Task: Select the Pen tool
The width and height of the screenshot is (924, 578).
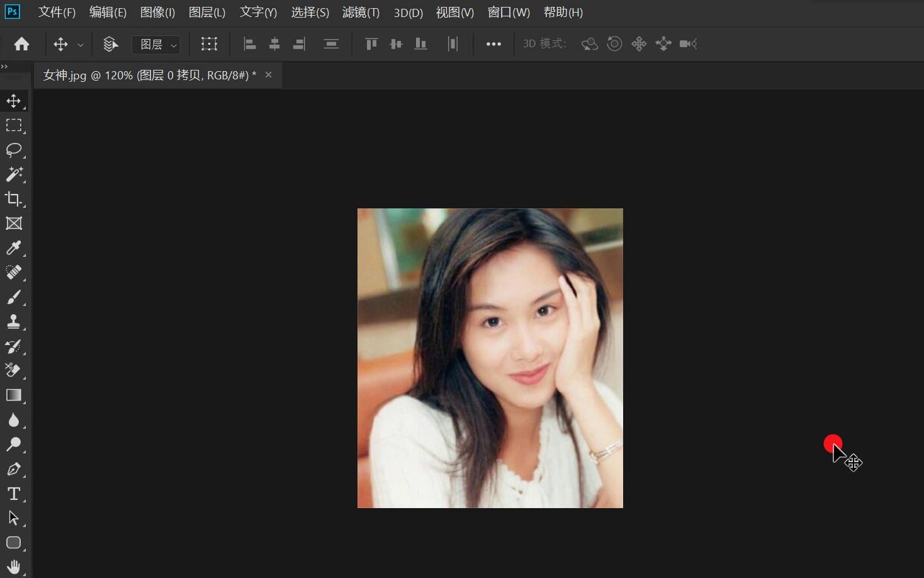Action: click(13, 469)
